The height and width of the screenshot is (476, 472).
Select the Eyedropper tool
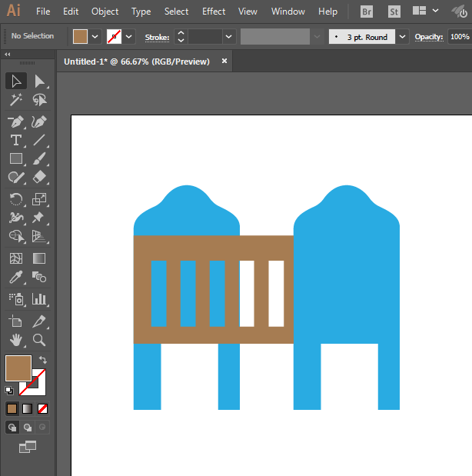15,278
